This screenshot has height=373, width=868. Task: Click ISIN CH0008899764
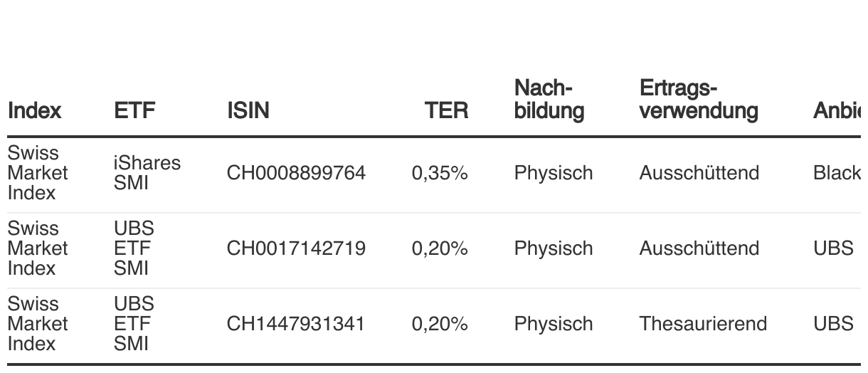(x=296, y=173)
